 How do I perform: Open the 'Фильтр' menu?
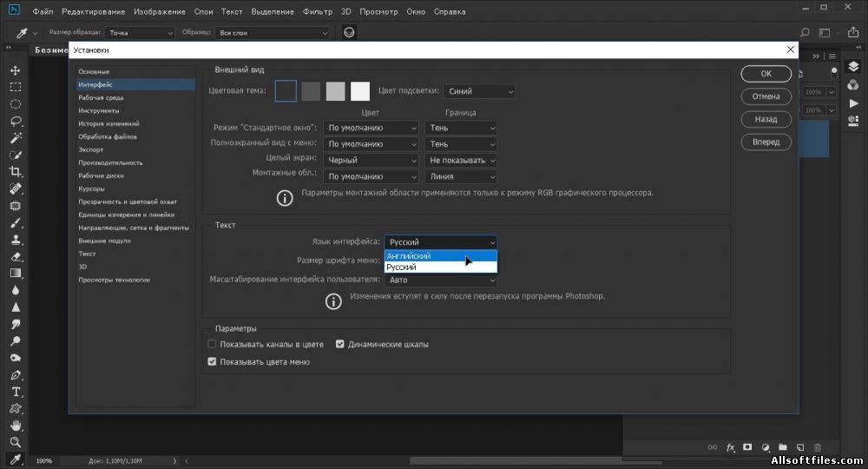[317, 12]
